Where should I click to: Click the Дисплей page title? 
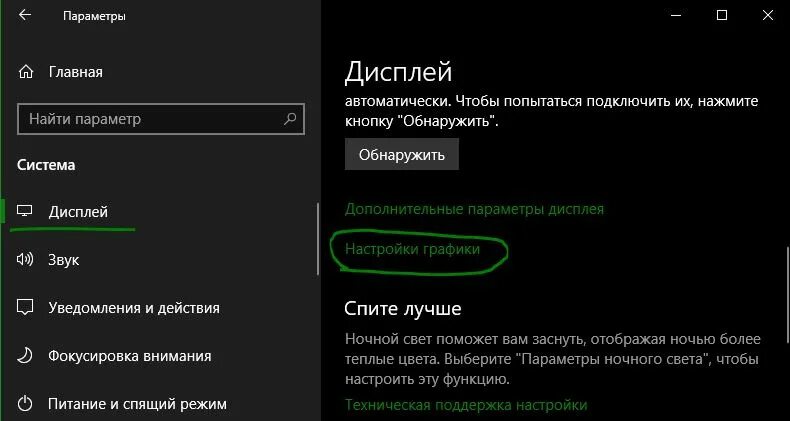(399, 73)
